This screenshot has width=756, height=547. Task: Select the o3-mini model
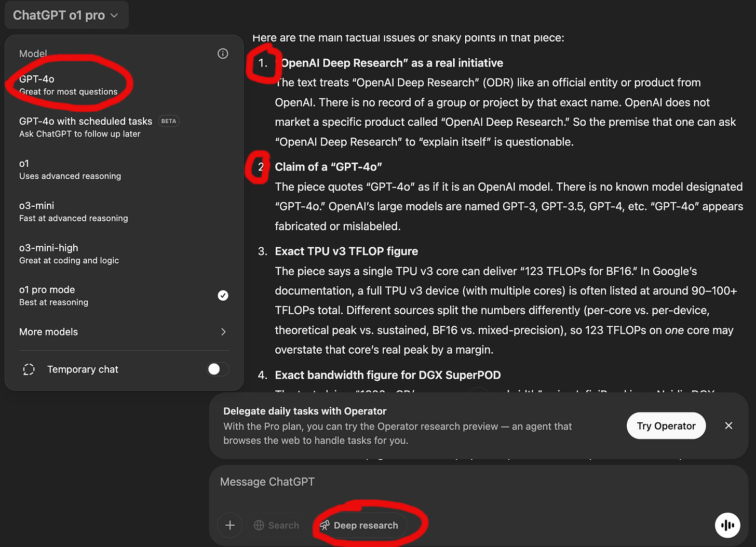tap(124, 211)
